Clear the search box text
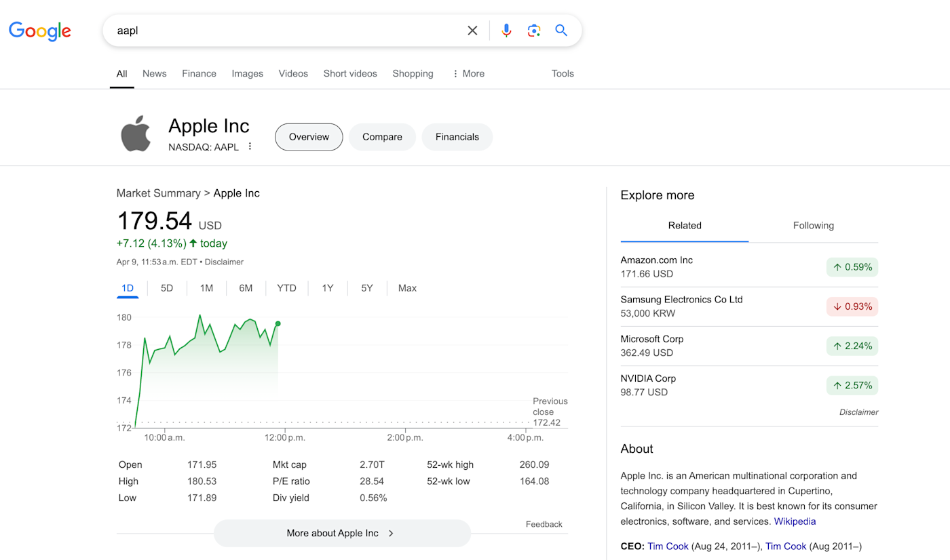This screenshot has width=950, height=560. click(x=472, y=31)
